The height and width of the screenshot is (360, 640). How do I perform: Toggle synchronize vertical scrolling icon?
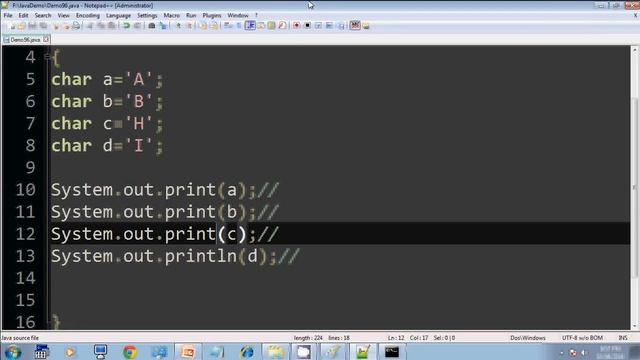point(203,26)
